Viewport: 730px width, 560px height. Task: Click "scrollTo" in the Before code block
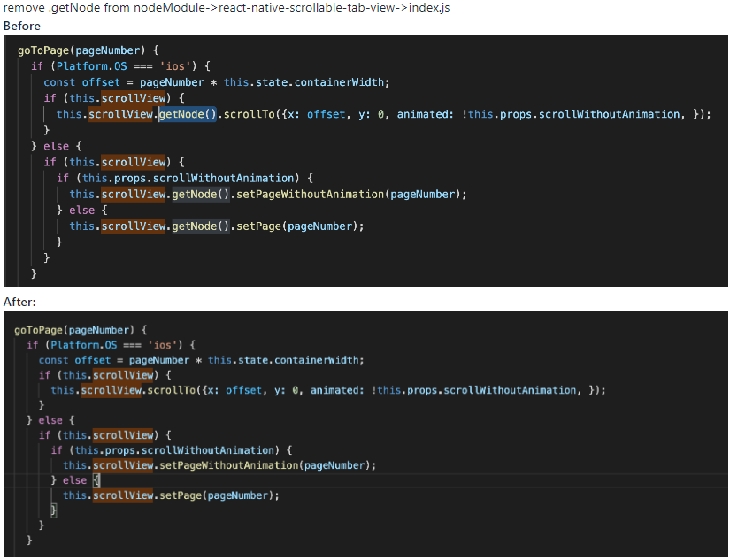point(249,114)
